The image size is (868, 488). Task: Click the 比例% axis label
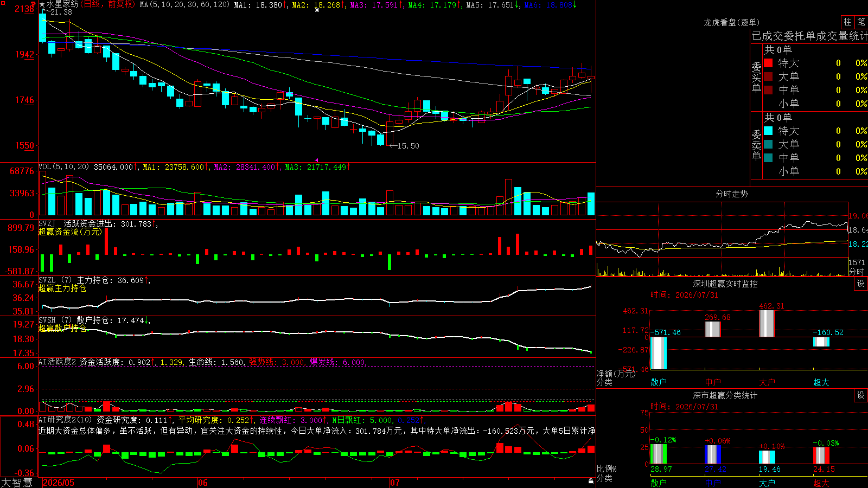[x=607, y=468]
